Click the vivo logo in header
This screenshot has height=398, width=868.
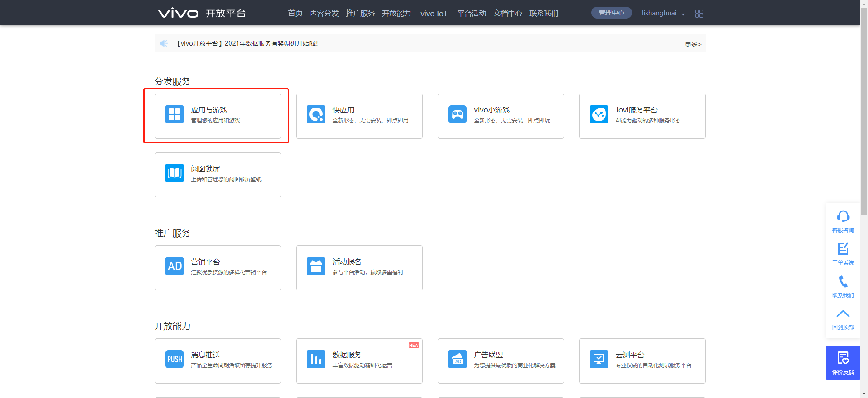click(x=178, y=13)
